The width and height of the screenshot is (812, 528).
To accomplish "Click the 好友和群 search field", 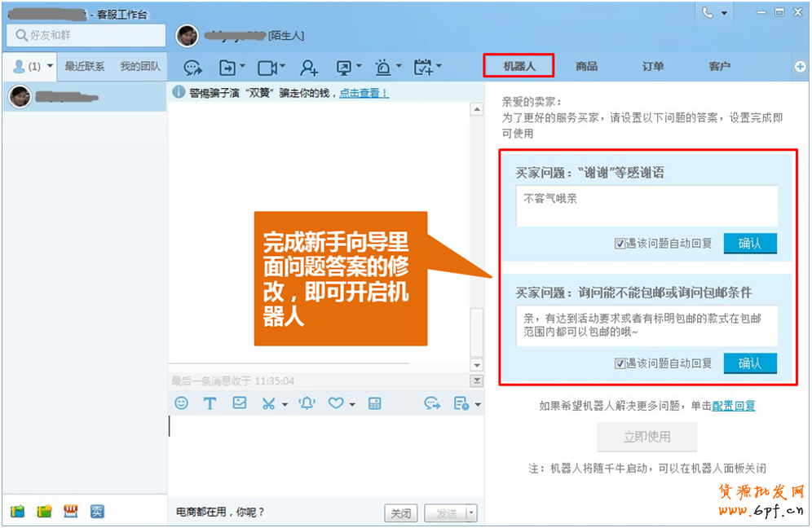I will coord(86,35).
